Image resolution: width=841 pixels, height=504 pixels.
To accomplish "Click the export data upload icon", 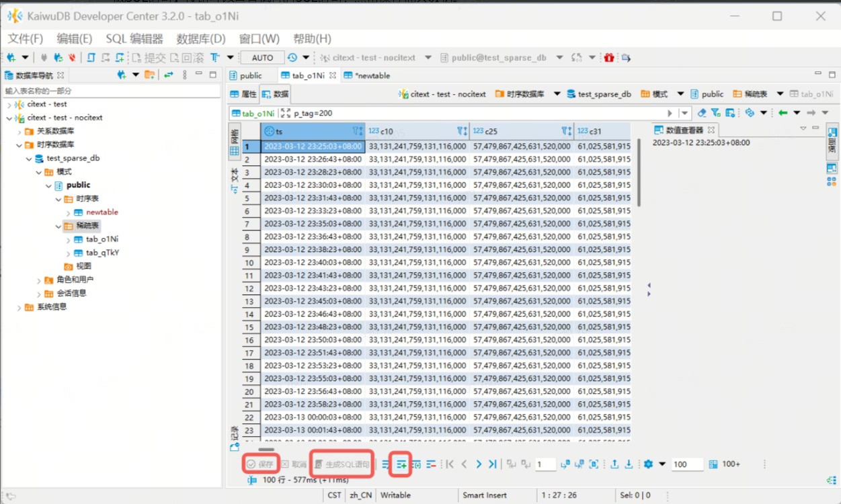I will coord(614,464).
